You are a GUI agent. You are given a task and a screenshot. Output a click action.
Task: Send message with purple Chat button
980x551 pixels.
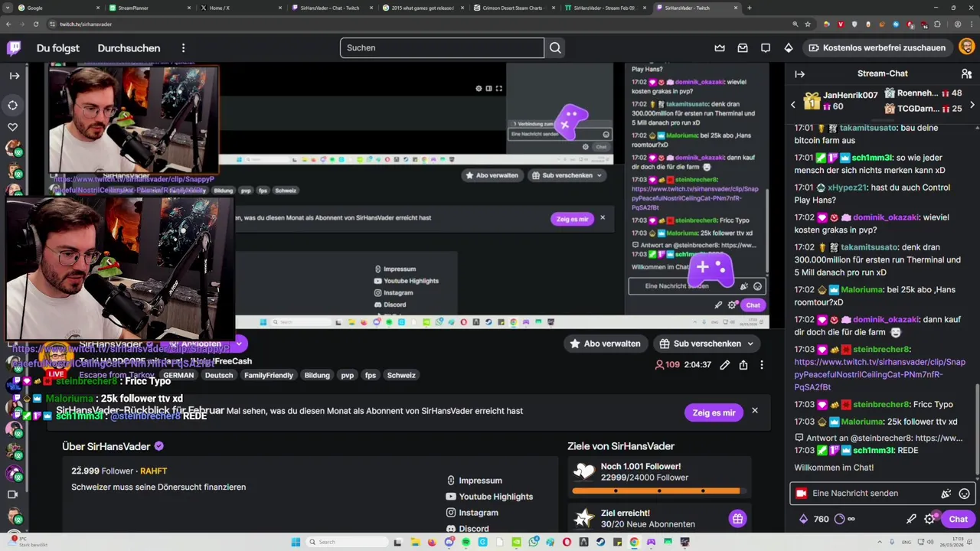point(958,519)
